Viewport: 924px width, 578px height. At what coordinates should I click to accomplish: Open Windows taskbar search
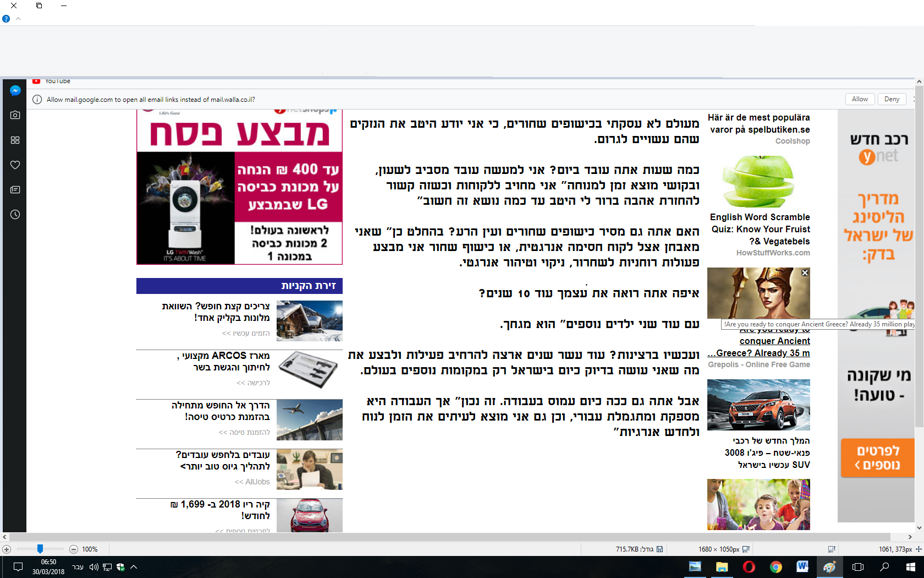coord(884,567)
